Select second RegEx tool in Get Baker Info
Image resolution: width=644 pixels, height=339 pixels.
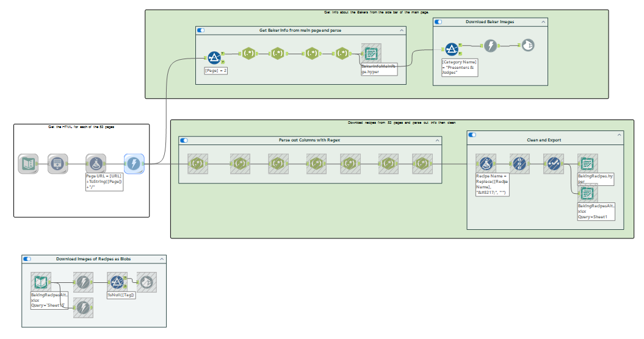[278, 54]
